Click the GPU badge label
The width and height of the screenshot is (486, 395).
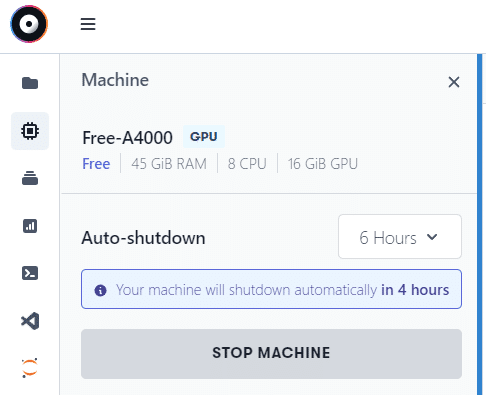[x=204, y=137]
